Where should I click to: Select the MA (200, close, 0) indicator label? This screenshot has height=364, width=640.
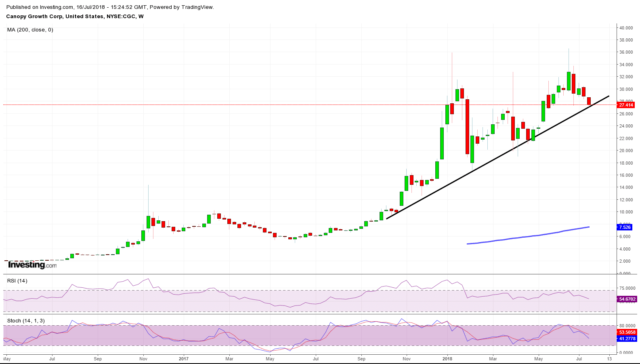click(x=30, y=30)
